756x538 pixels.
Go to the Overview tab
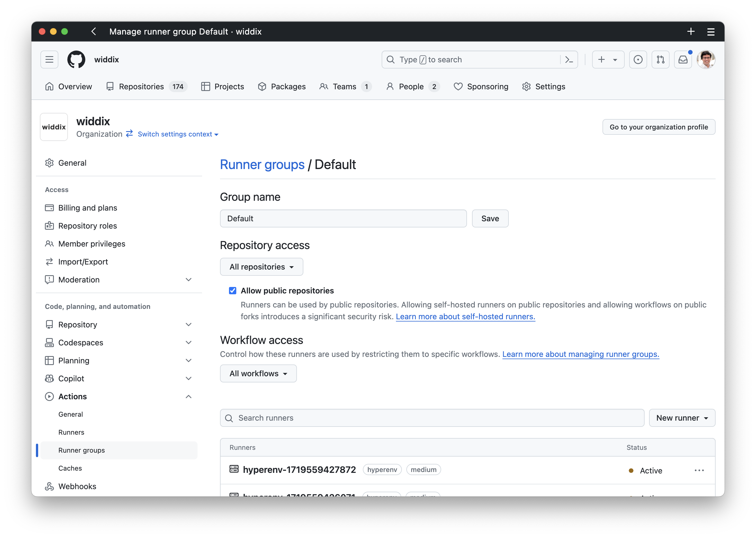pyautogui.click(x=68, y=86)
